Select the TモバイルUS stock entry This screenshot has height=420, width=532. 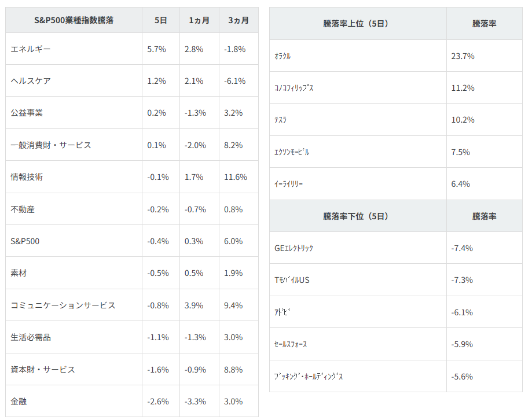292,280
